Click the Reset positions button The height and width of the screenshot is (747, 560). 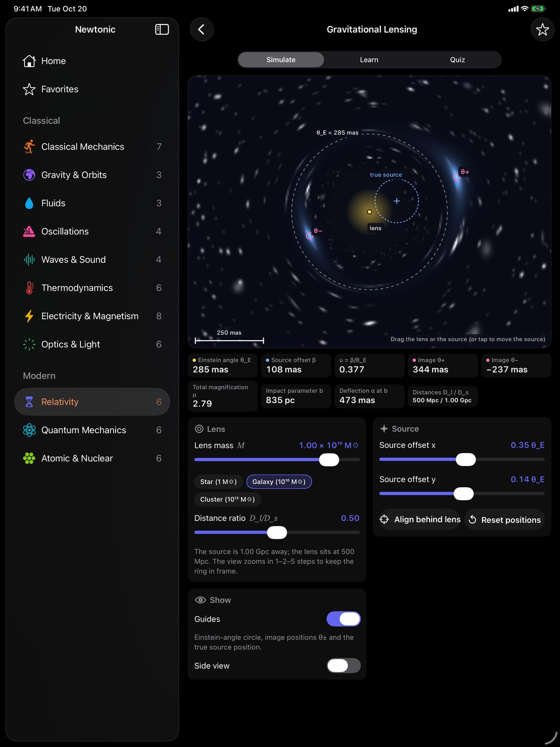[x=505, y=519]
